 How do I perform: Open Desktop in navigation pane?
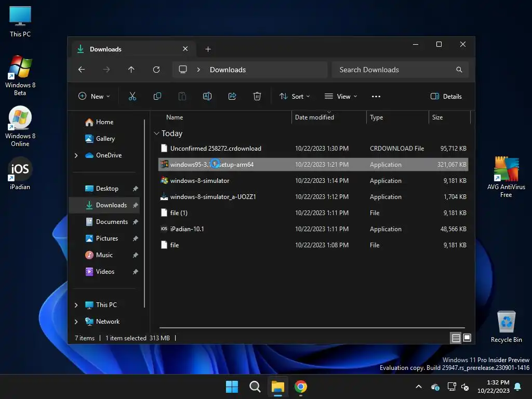coord(105,189)
